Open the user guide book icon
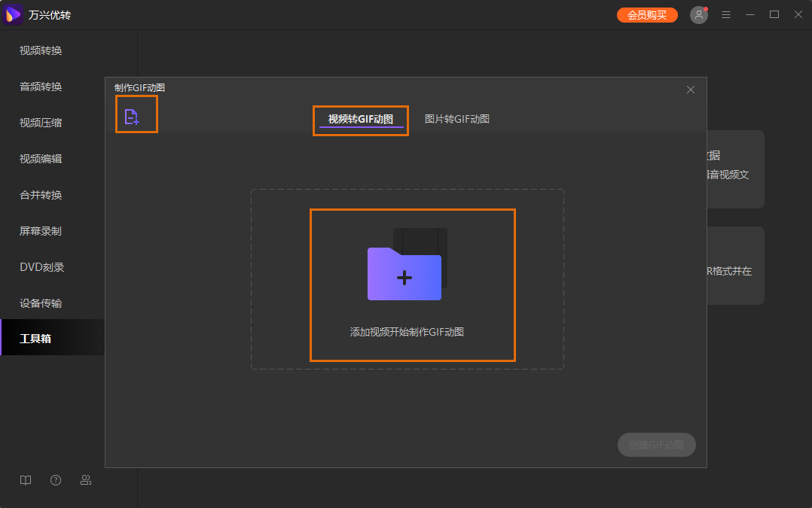 25,479
